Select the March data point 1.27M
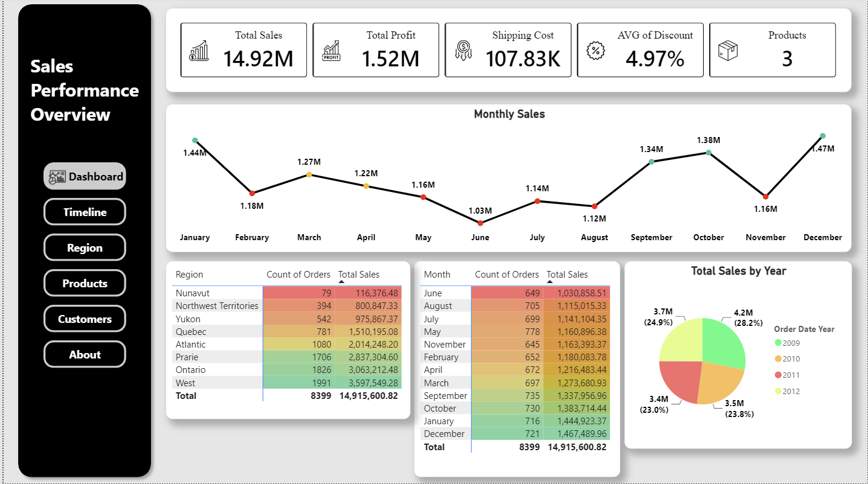The image size is (868, 484). [x=309, y=174]
